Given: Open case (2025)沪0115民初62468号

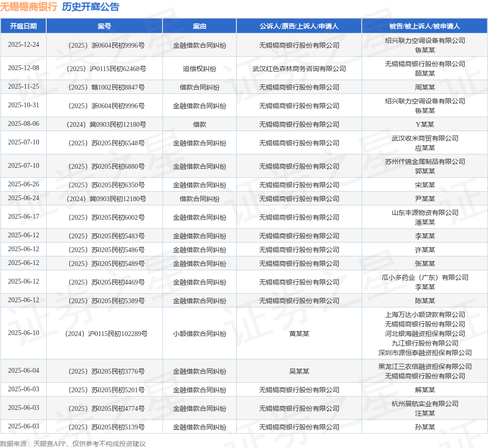Looking at the screenshot, I should [x=104, y=69].
